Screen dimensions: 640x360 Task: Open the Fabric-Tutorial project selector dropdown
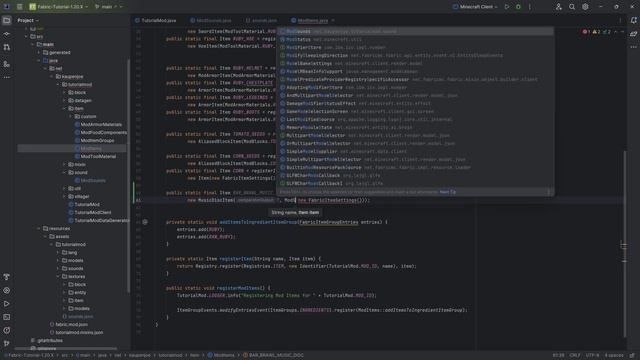(x=58, y=7)
